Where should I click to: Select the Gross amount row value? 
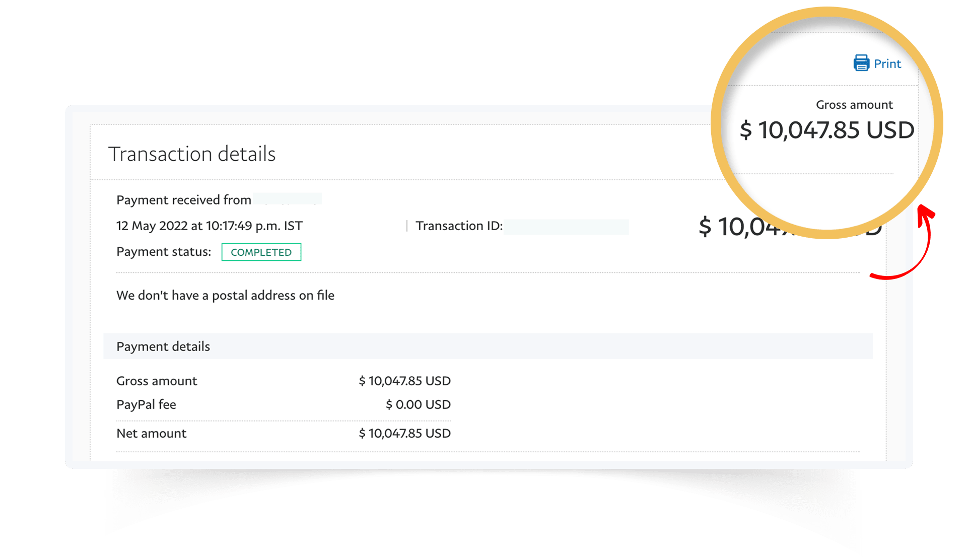click(404, 381)
